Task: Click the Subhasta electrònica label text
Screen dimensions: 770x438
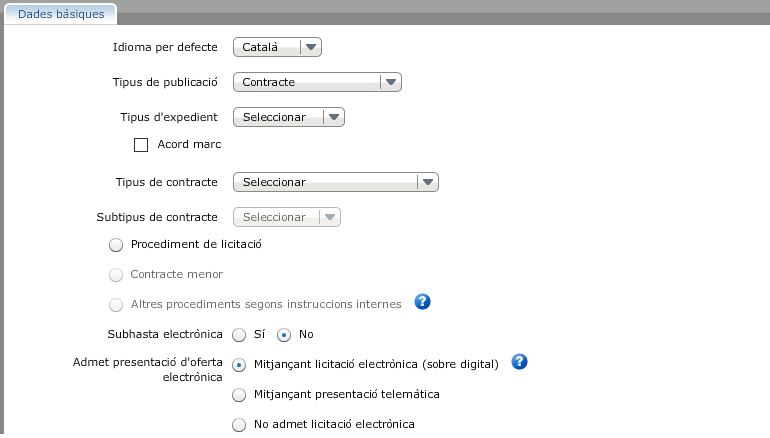Action: coord(165,334)
